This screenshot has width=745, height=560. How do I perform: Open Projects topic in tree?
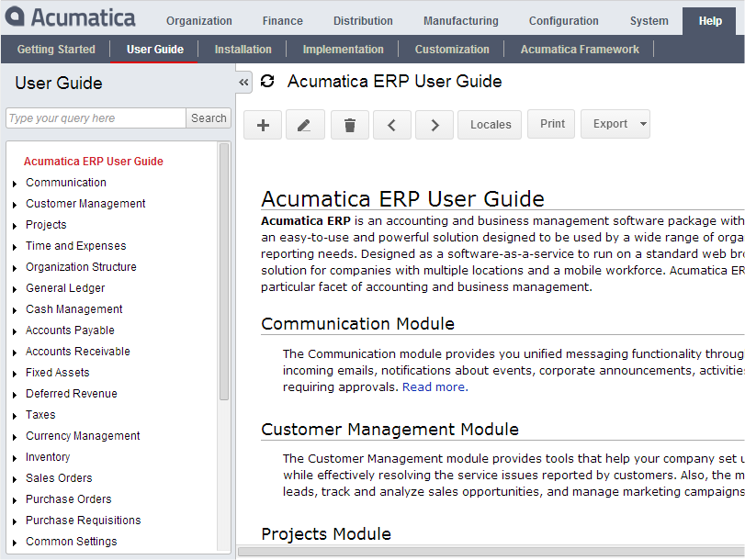pyautogui.click(x=46, y=225)
